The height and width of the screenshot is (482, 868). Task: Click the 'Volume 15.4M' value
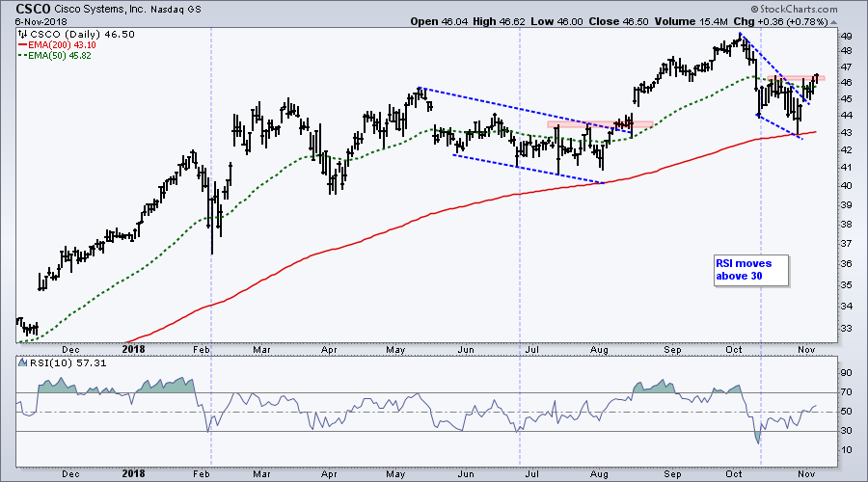(691, 22)
